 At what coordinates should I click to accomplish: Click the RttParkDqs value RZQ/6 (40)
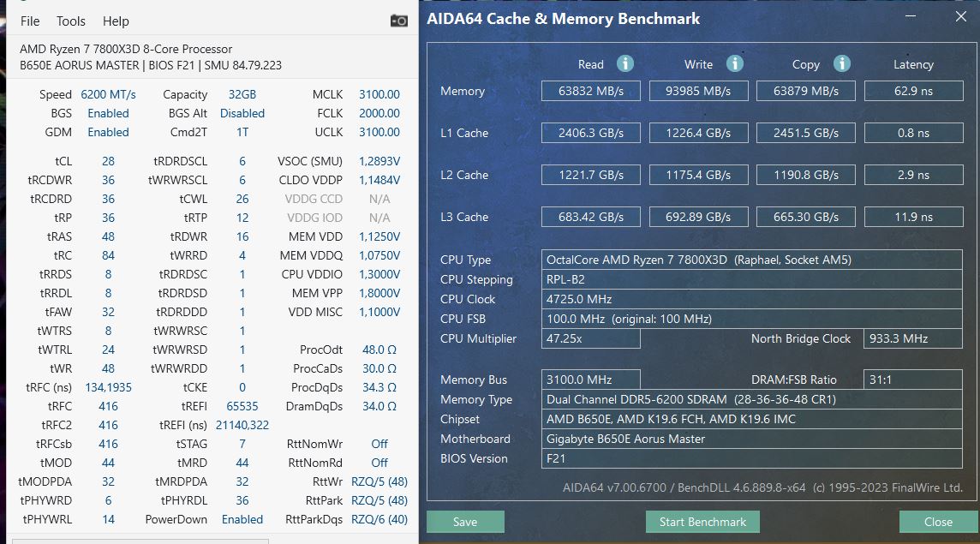pos(379,519)
